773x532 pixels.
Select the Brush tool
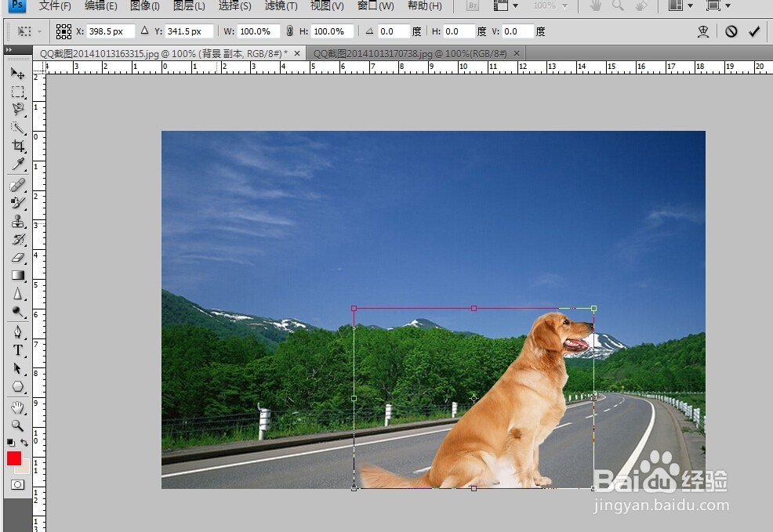[x=18, y=203]
